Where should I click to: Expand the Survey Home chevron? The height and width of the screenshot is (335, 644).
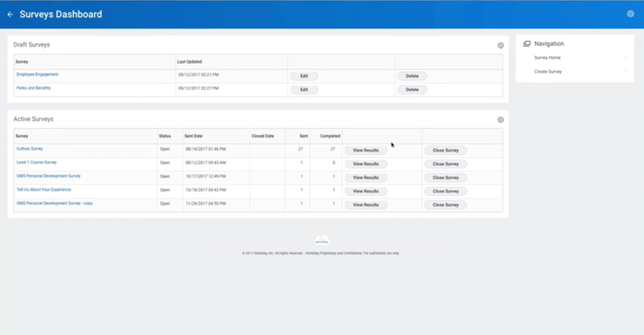tap(625, 57)
